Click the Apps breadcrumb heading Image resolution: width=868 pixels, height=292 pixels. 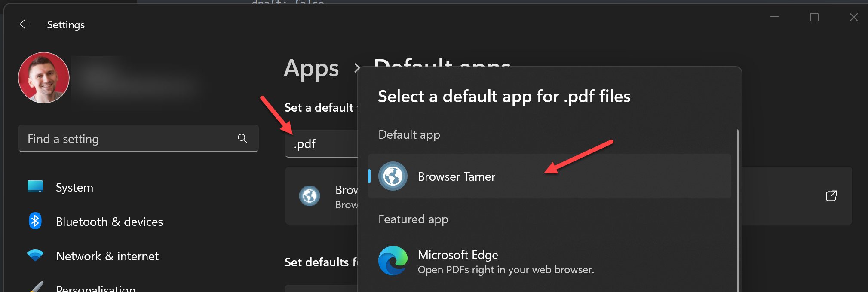[x=311, y=69]
